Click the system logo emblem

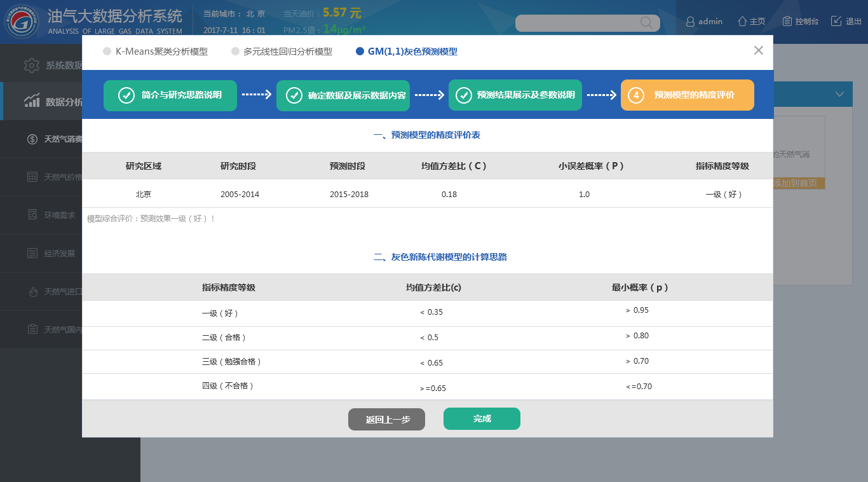pos(22,22)
